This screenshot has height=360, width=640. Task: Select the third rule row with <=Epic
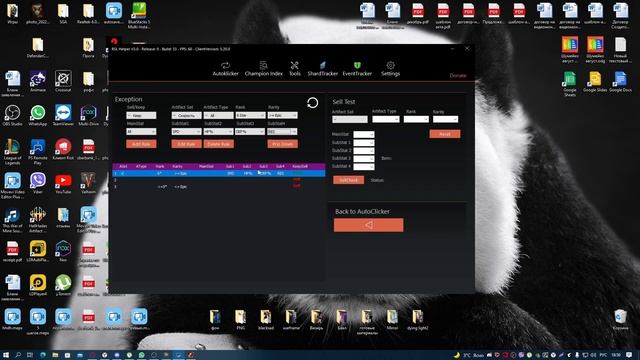219,187
